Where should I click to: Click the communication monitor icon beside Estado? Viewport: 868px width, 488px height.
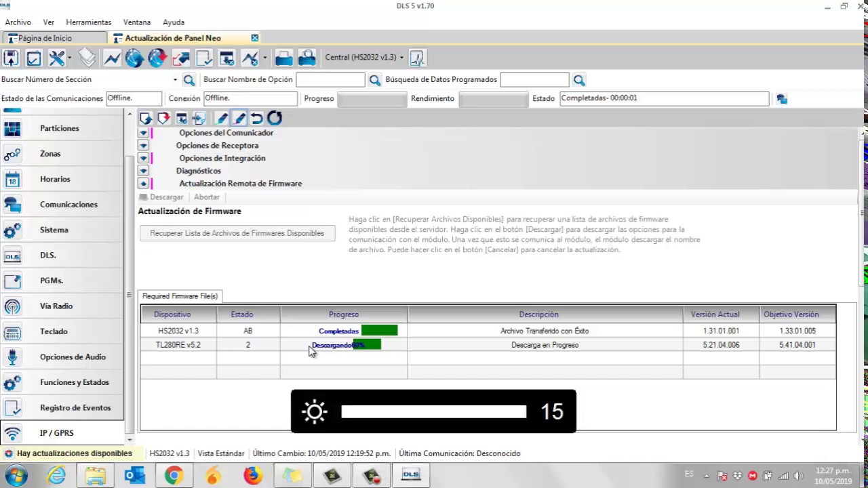tap(782, 99)
